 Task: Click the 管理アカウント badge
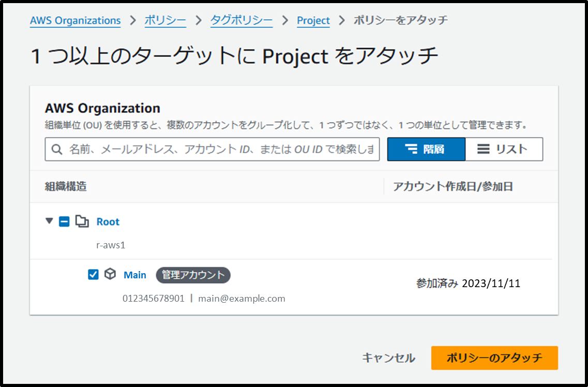pyautogui.click(x=193, y=275)
